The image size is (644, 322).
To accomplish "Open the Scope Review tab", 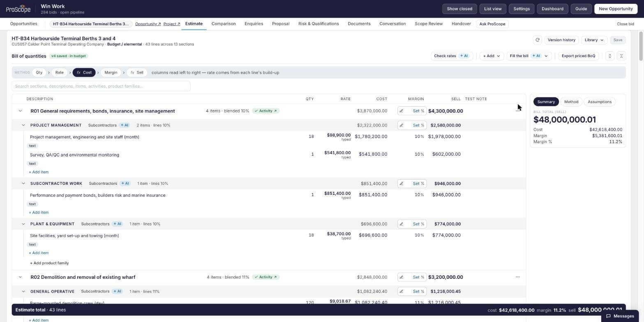I will tap(429, 24).
